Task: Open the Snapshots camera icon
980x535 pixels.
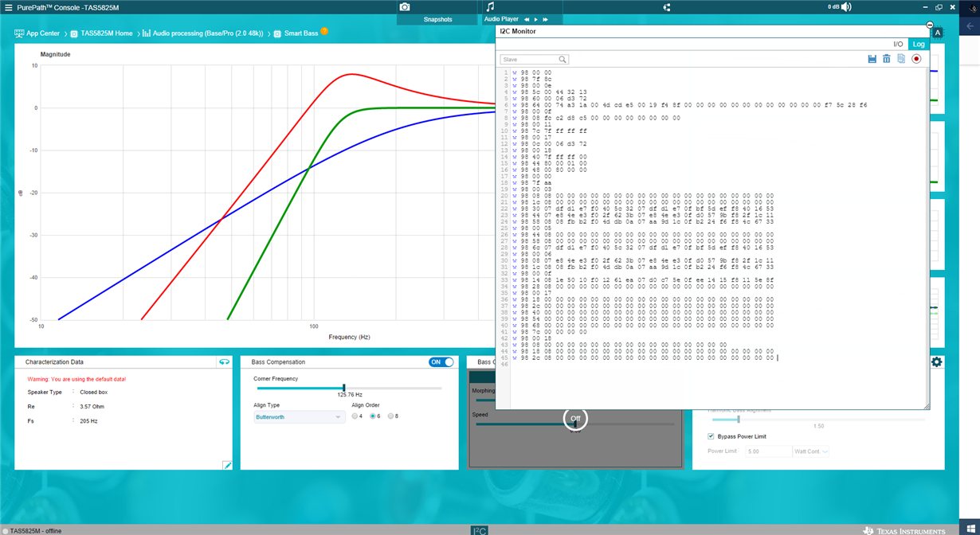Action: tap(405, 6)
